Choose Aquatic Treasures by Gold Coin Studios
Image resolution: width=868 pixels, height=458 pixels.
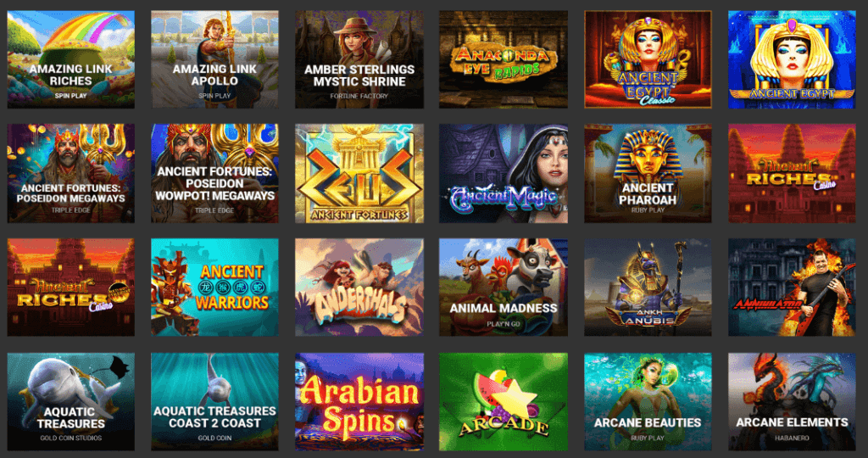(71, 402)
